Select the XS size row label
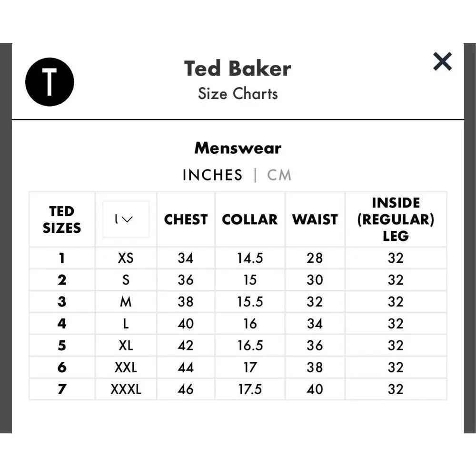This screenshot has height=476, width=476. pos(126,258)
